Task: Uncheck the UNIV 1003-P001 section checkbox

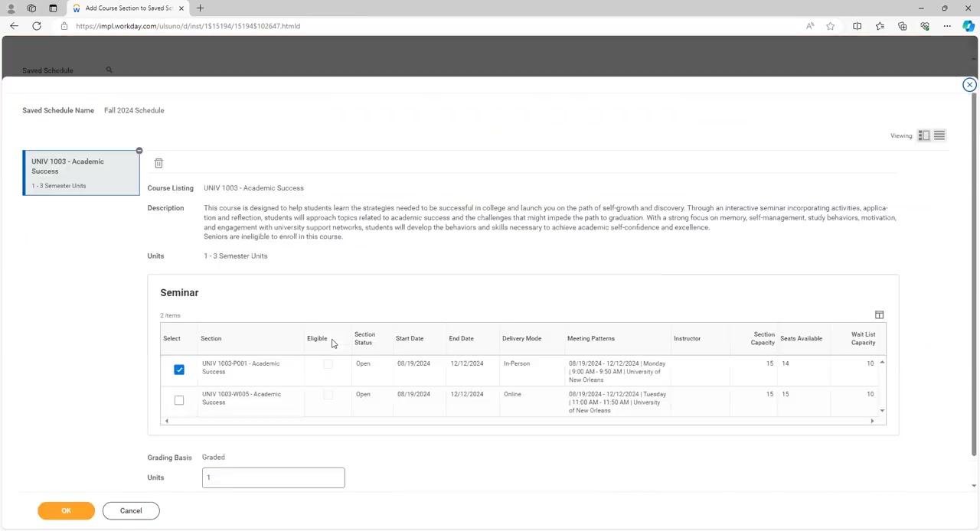Action: pyautogui.click(x=179, y=370)
